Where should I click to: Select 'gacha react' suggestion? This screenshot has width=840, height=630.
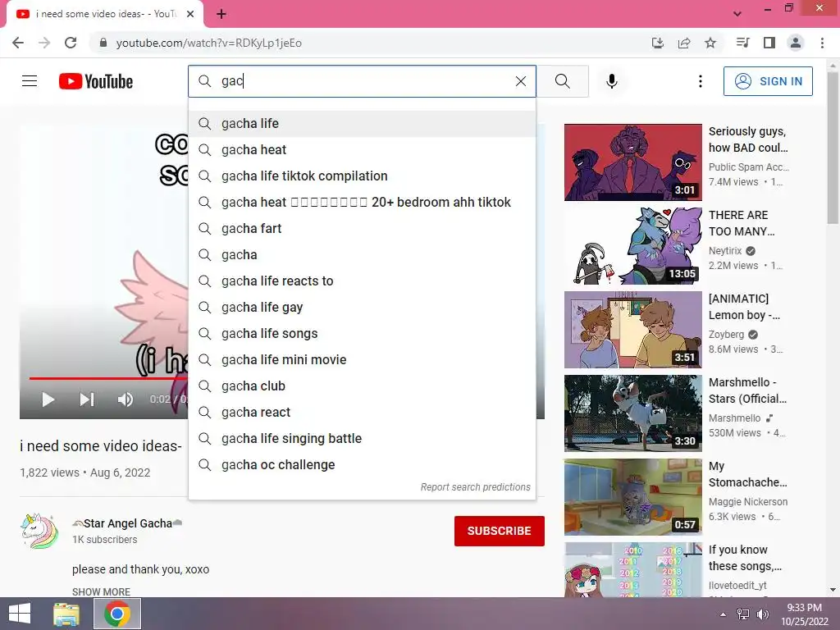point(362,413)
